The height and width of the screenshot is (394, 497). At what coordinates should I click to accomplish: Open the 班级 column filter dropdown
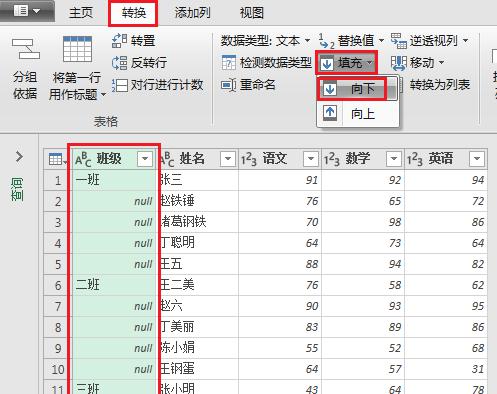[145, 159]
